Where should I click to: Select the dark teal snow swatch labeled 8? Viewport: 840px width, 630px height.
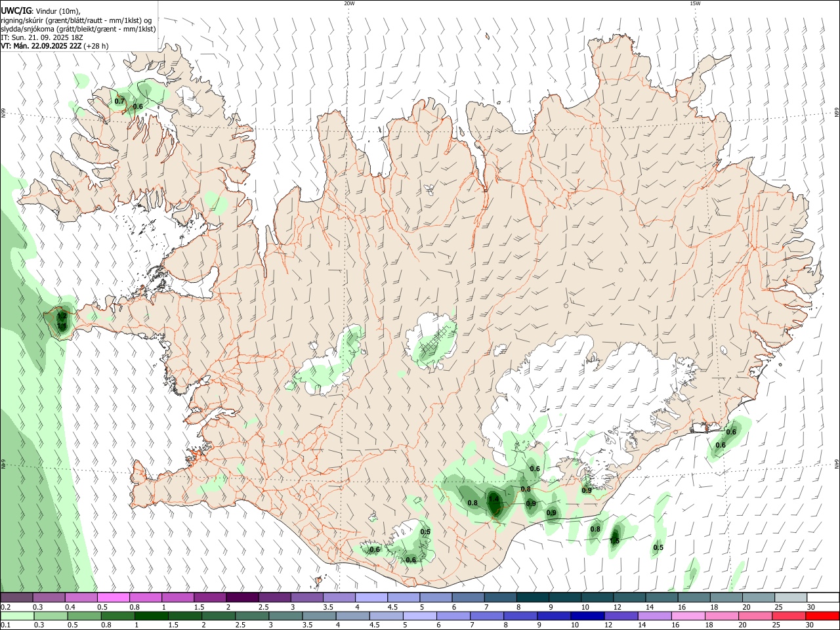(532, 598)
